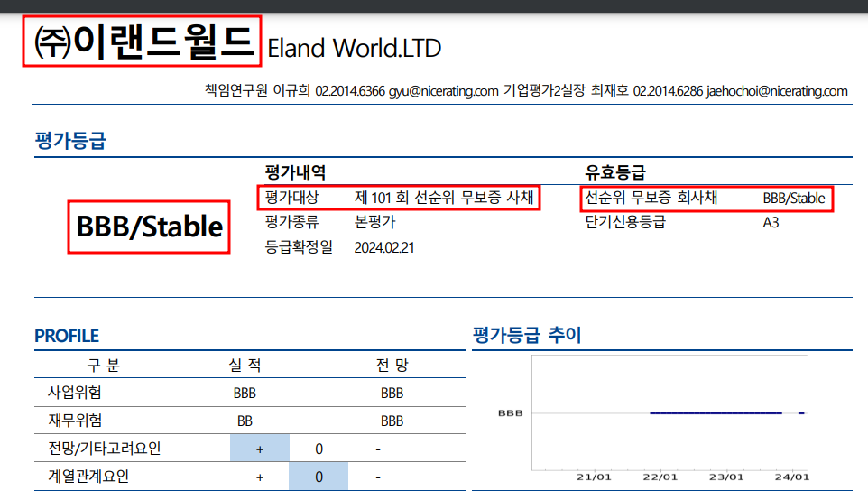Click the BBB rating trend line
This screenshot has height=500, width=868.
point(716,413)
